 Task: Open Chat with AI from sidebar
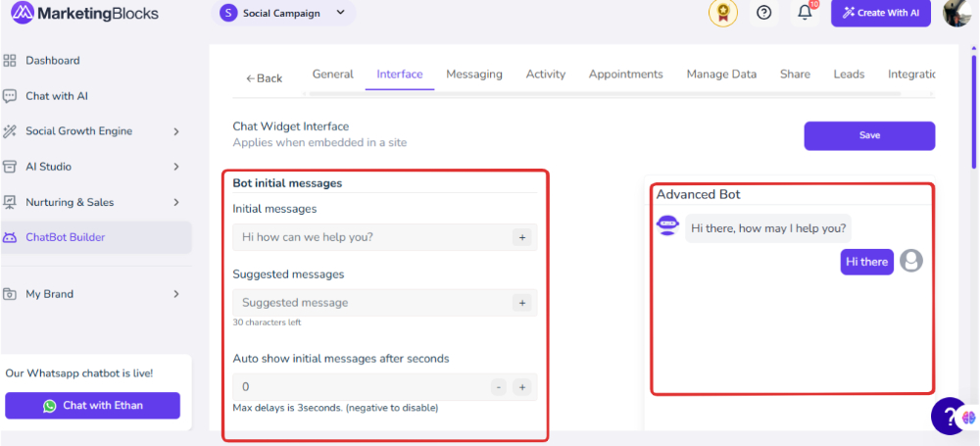point(57,96)
